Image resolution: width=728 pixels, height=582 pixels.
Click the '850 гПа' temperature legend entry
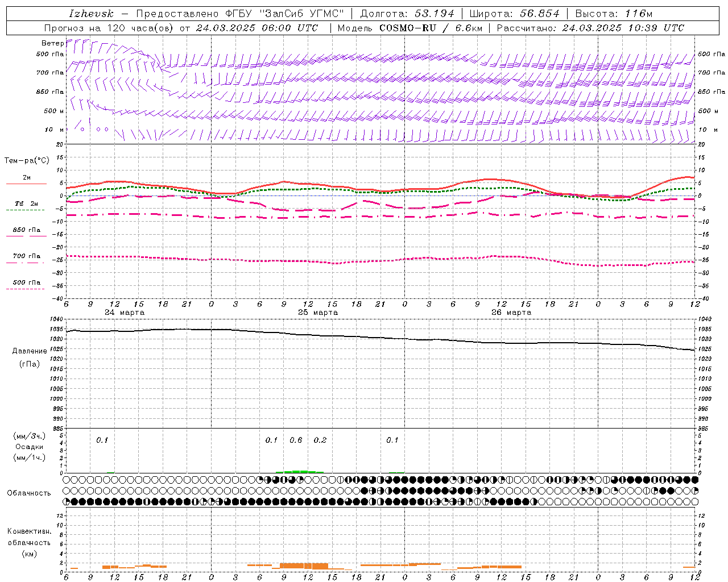tap(26, 230)
